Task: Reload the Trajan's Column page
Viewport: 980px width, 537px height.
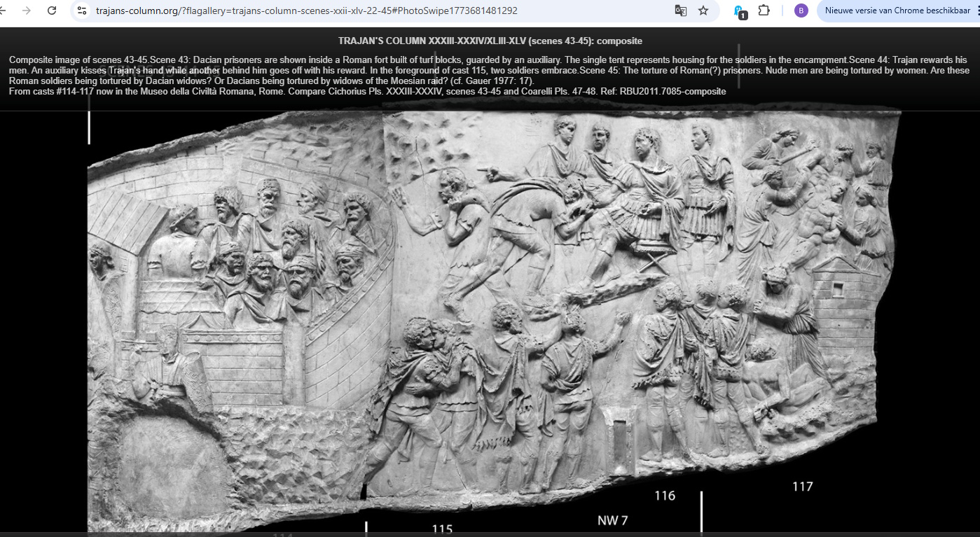Action: pos(52,11)
